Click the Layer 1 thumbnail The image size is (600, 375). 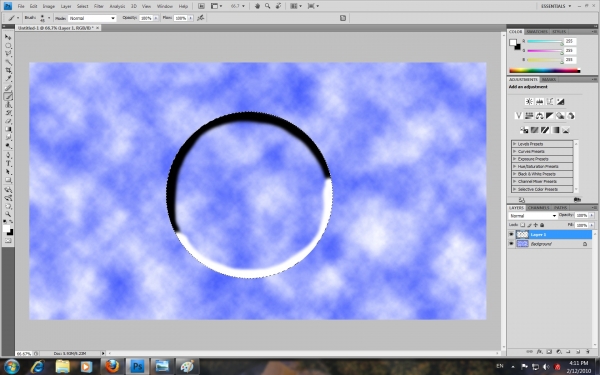[x=522, y=234]
